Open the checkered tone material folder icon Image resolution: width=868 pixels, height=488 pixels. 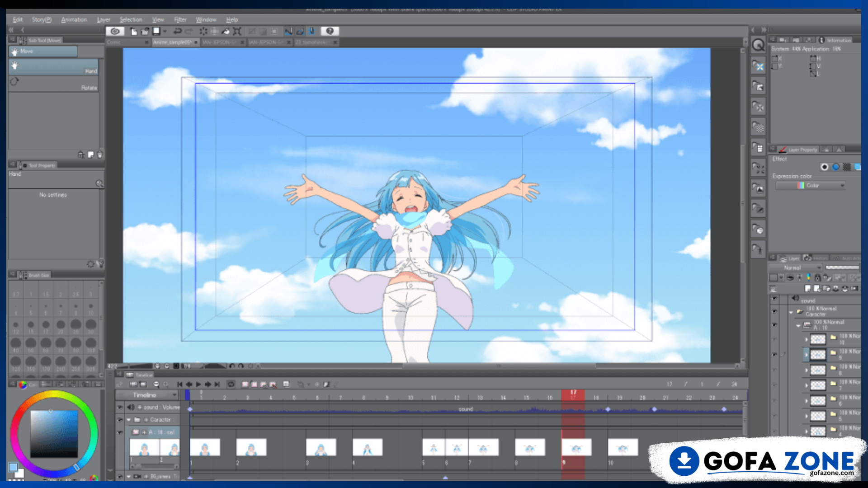[x=758, y=127]
